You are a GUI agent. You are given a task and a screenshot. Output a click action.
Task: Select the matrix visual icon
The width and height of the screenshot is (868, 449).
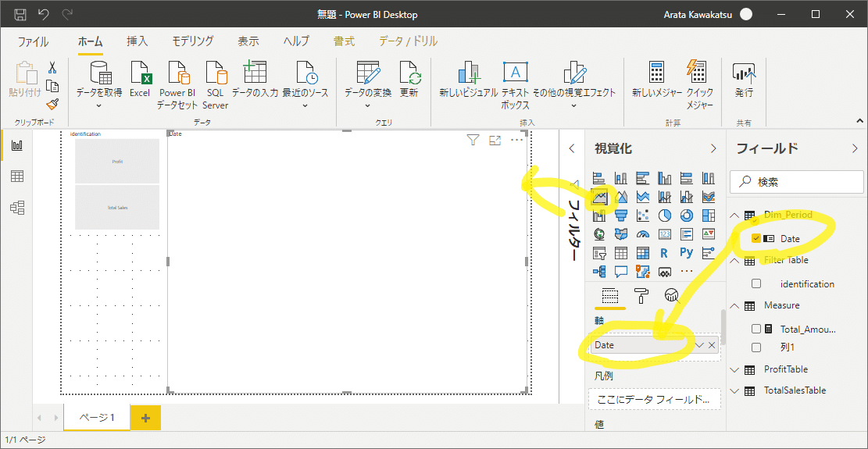coord(643,253)
